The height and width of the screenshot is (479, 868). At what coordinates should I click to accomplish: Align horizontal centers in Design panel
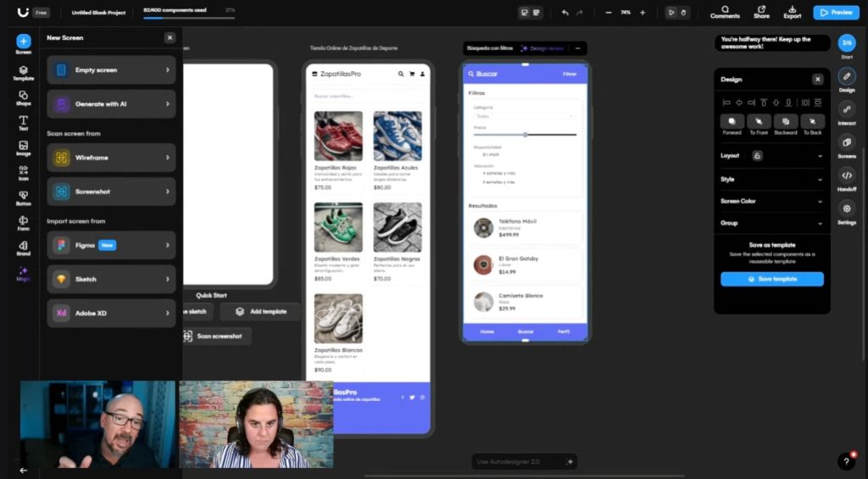point(739,103)
